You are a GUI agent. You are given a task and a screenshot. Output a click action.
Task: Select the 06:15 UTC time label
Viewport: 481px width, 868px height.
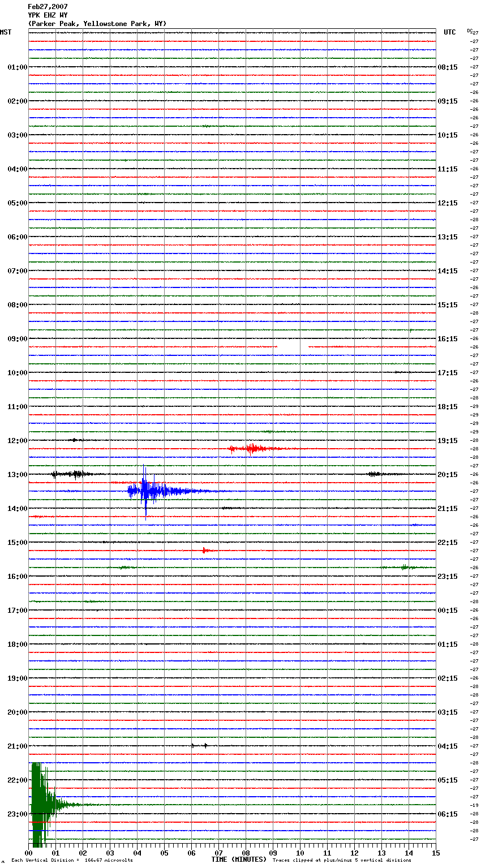[448, 814]
